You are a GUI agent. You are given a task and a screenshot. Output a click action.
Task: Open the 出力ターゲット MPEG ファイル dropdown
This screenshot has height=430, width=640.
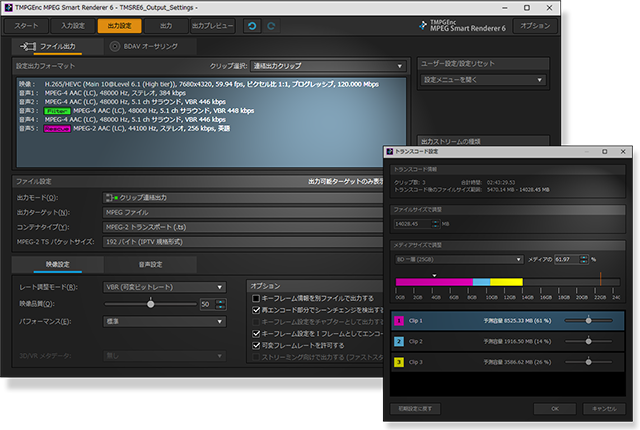tap(243, 213)
